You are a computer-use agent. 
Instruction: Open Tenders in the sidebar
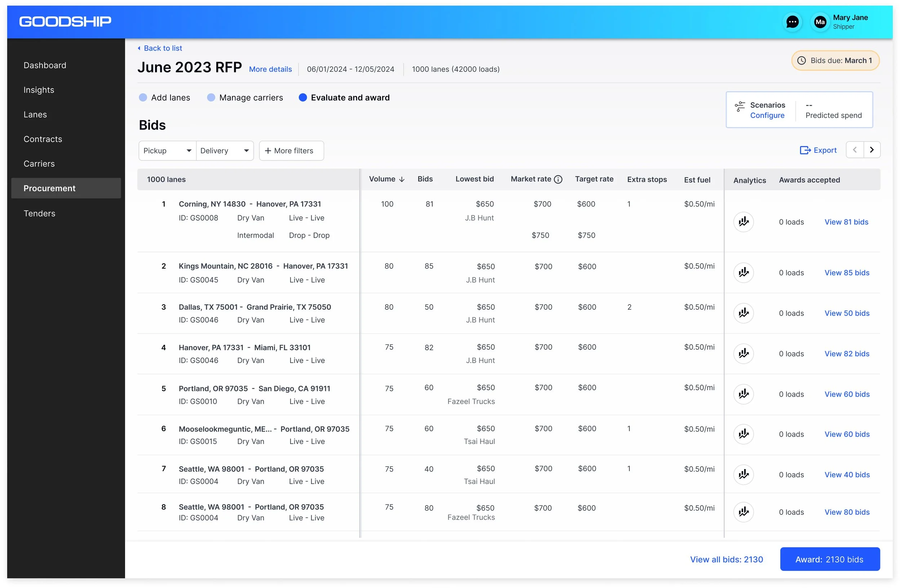coord(39,213)
